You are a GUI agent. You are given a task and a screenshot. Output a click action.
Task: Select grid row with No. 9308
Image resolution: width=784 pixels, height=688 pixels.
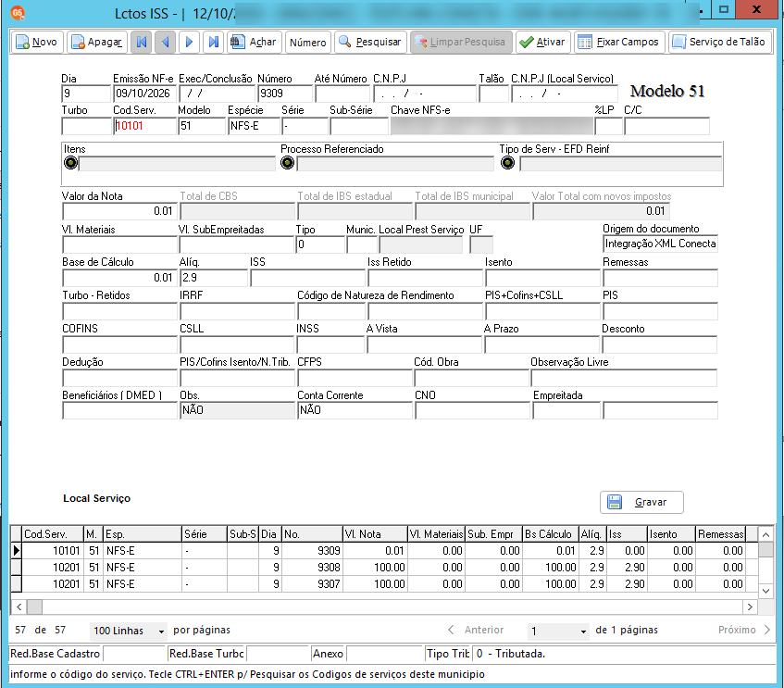click(x=384, y=568)
